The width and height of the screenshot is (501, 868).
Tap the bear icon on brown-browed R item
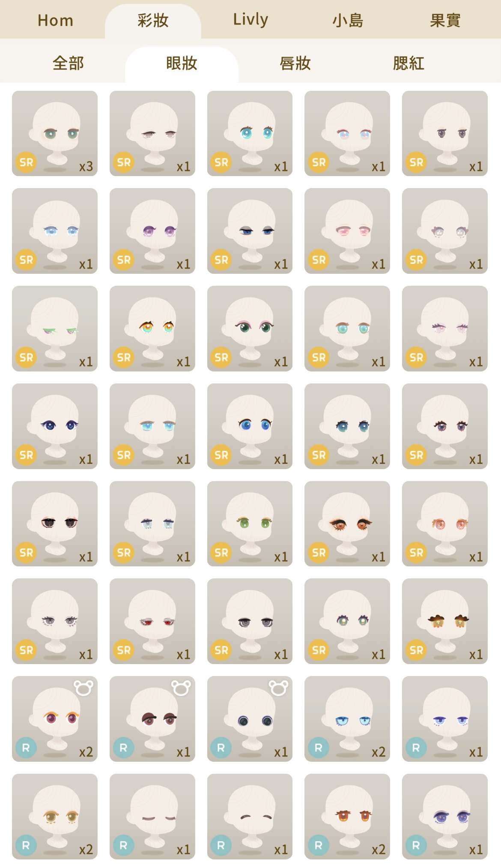pyautogui.click(x=181, y=688)
